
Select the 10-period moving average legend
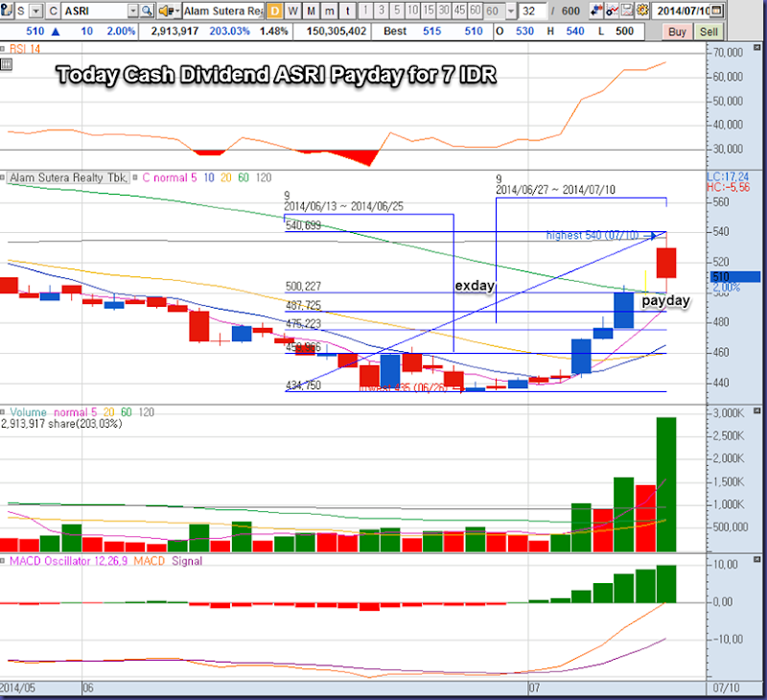pyautogui.click(x=209, y=177)
